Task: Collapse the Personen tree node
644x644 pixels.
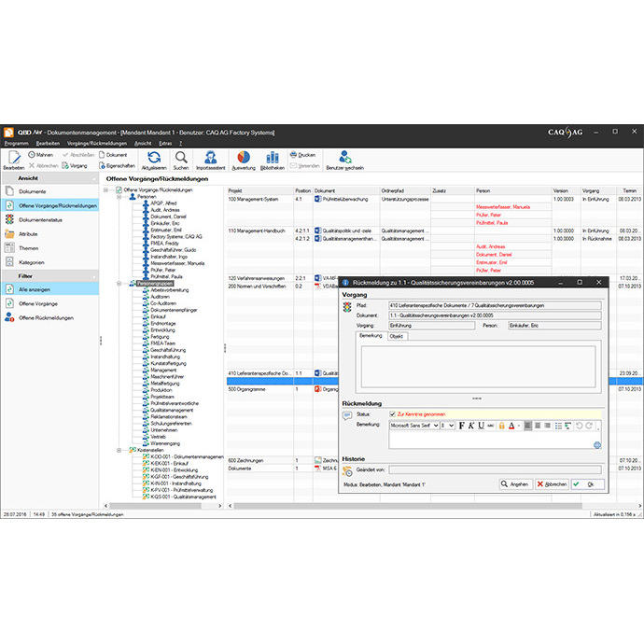Action: click(x=119, y=197)
